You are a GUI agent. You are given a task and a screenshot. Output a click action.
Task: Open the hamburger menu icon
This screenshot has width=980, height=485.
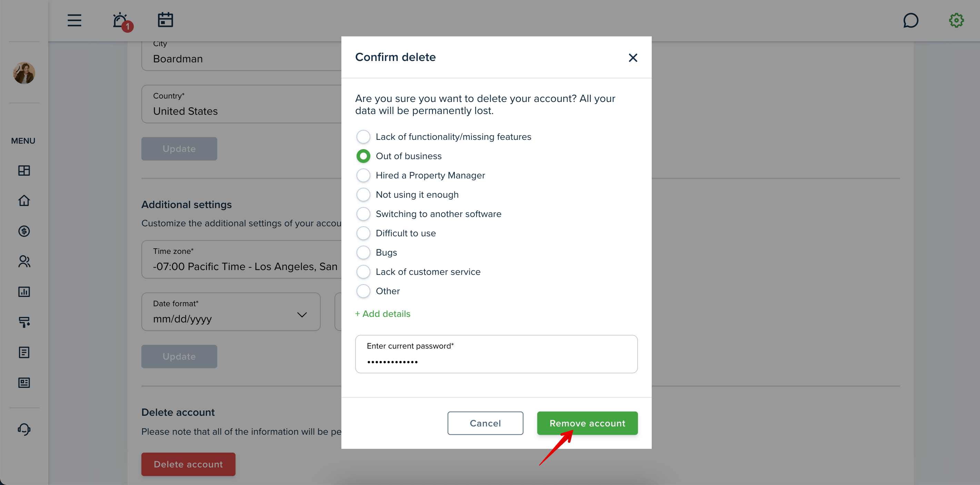[74, 20]
